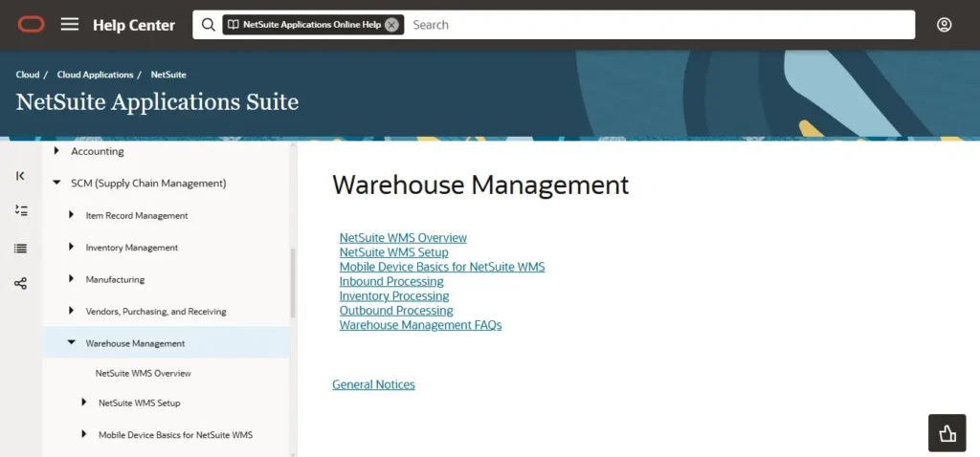This screenshot has width=980, height=457.
Task: Select Inventory Management in the sidebar tree
Action: (131, 248)
